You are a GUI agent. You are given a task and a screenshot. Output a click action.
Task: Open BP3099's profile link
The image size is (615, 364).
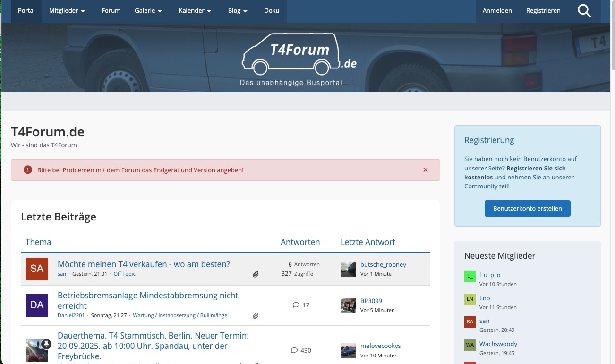[371, 301]
